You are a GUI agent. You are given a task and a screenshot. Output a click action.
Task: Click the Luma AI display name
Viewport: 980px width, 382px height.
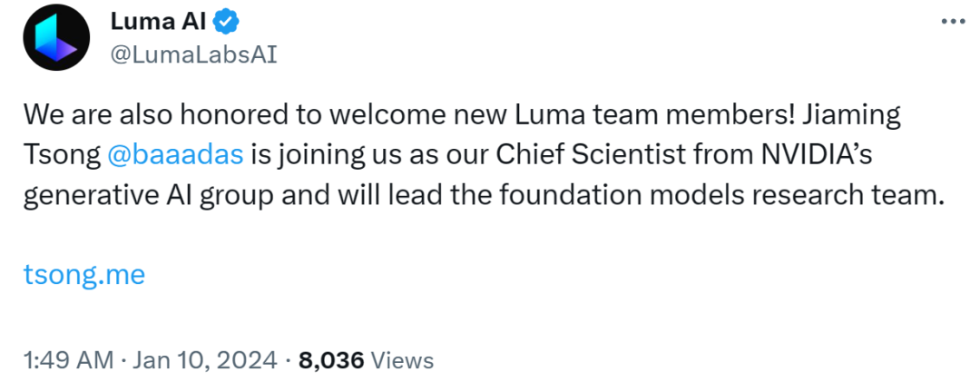(x=158, y=23)
